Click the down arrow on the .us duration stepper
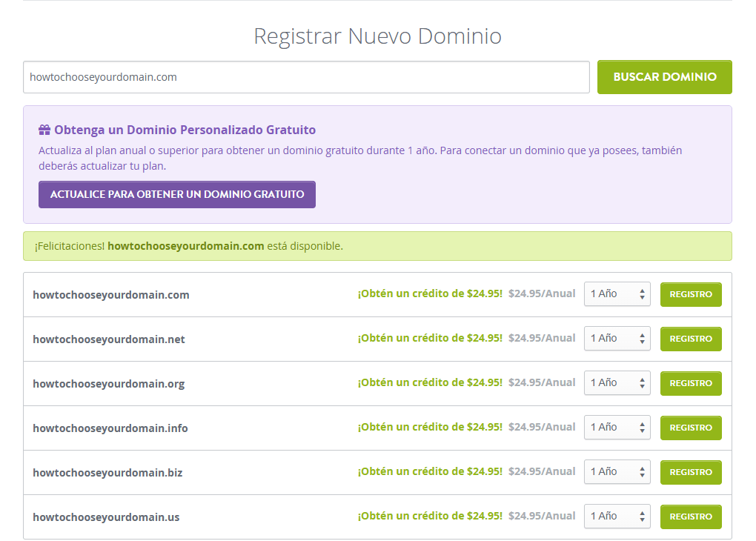Viewport: 756px width, 541px height. [x=642, y=520]
